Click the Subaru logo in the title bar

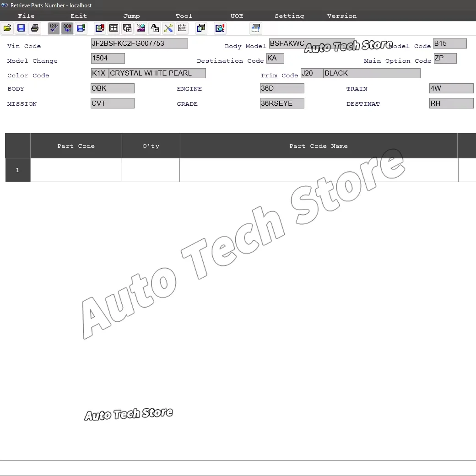click(x=5, y=5)
